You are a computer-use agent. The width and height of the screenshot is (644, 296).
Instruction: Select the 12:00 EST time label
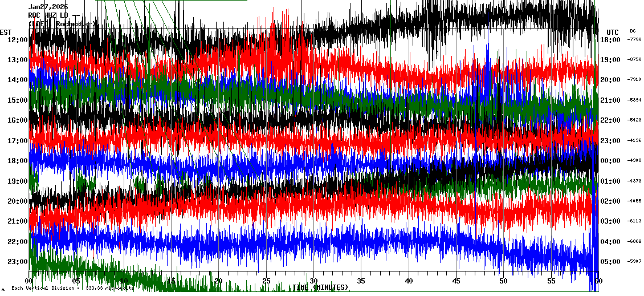[x=17, y=39]
